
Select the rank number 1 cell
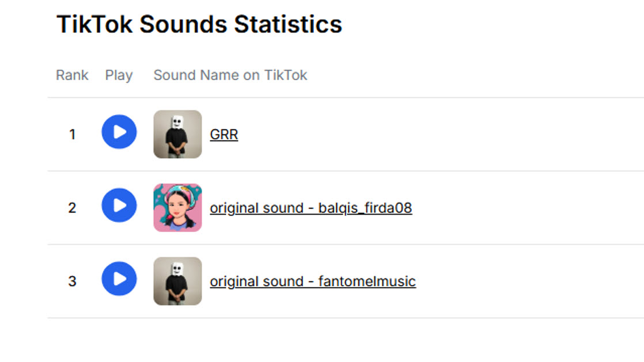[72, 135]
